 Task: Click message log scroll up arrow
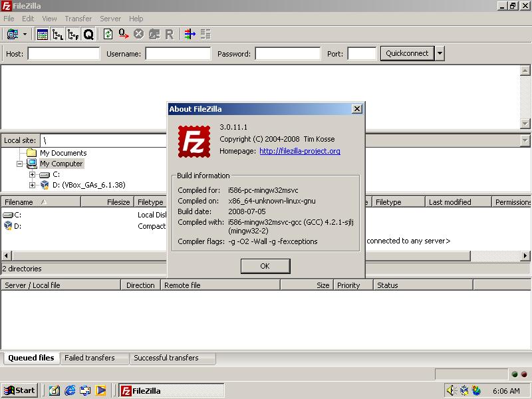pos(525,70)
